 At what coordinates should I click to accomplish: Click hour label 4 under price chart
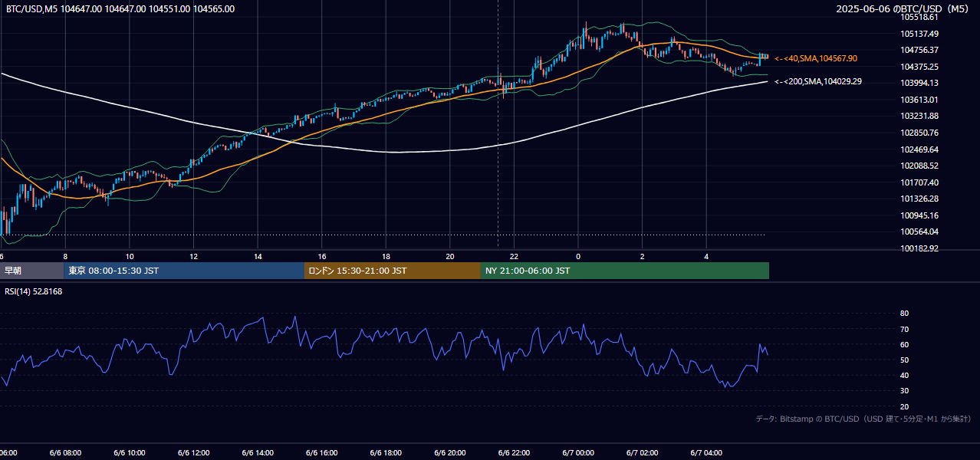706,256
